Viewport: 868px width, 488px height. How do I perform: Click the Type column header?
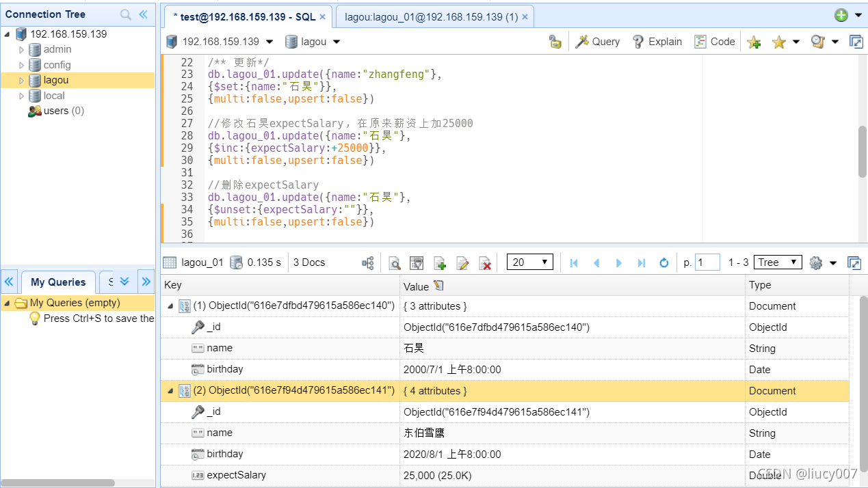point(798,286)
